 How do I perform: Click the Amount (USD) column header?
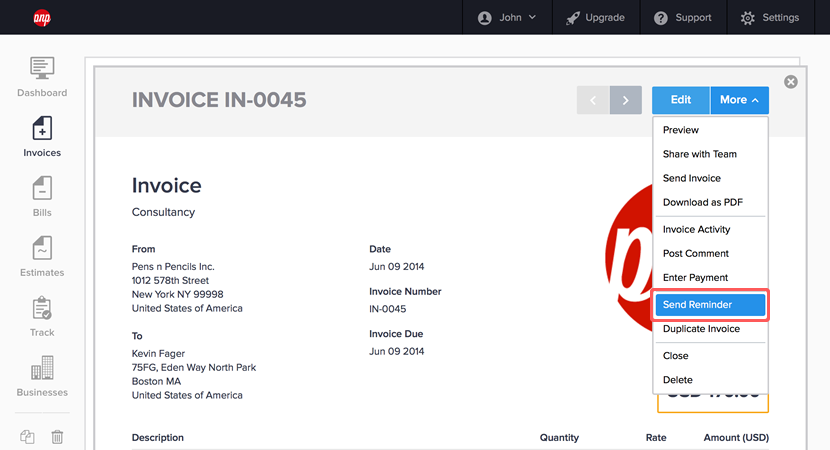point(736,438)
